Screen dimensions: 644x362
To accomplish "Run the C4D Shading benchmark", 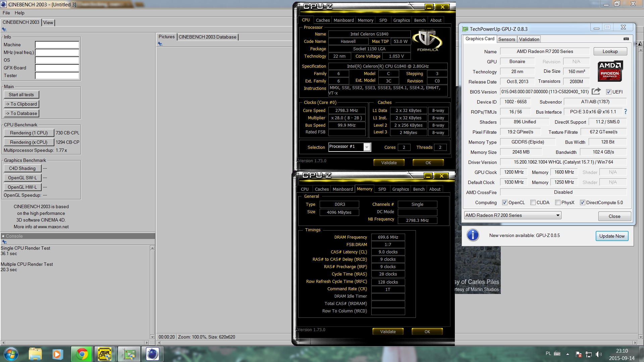I will pos(22,168).
